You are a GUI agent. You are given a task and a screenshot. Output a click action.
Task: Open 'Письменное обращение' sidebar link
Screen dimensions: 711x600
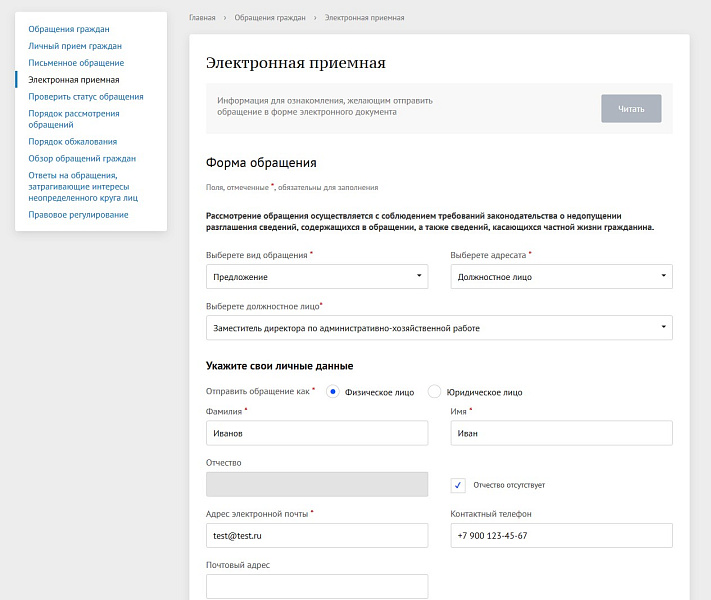[x=76, y=63]
